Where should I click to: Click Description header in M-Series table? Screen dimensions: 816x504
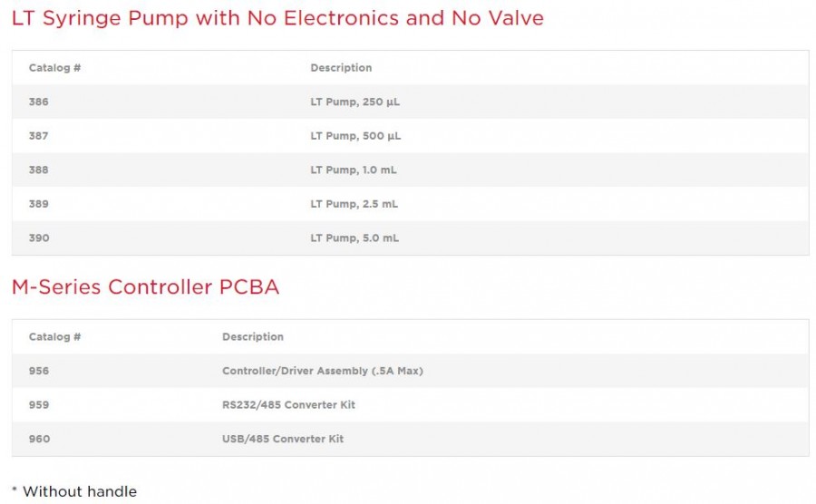click(253, 337)
